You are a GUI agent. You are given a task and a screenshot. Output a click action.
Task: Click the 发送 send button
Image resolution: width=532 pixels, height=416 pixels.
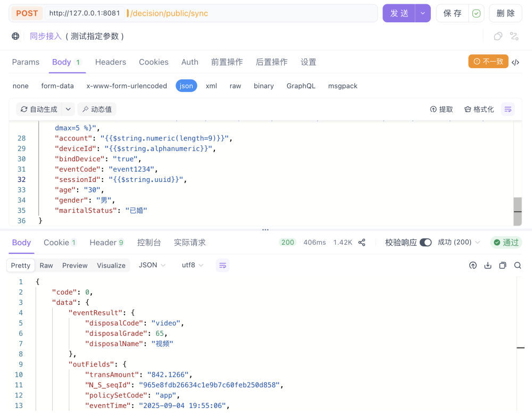click(x=399, y=13)
